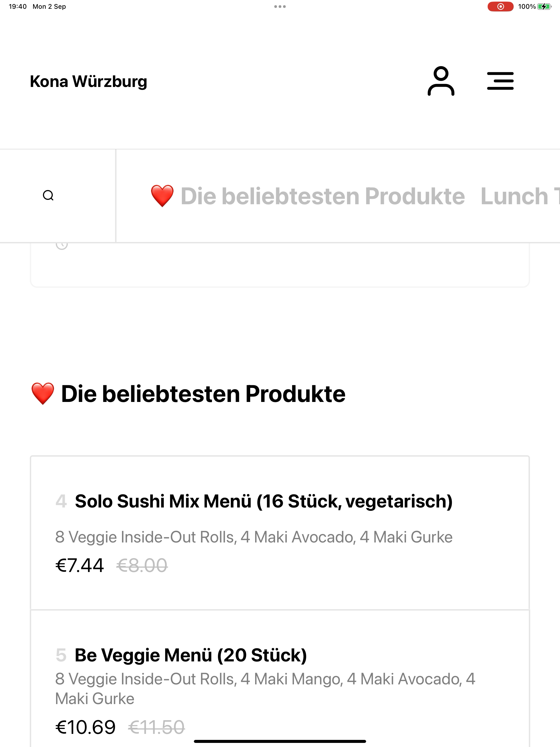Tap the red heart emoji in the category tab
The height and width of the screenshot is (747, 560).
(162, 196)
